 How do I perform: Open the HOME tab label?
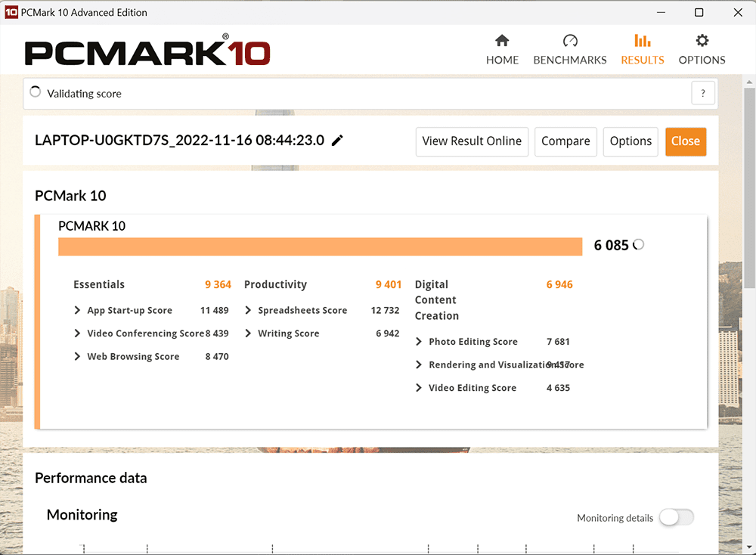(502, 60)
